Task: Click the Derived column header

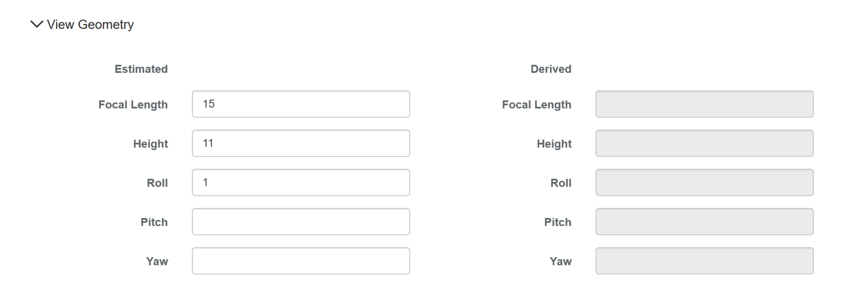Action: 550,69
